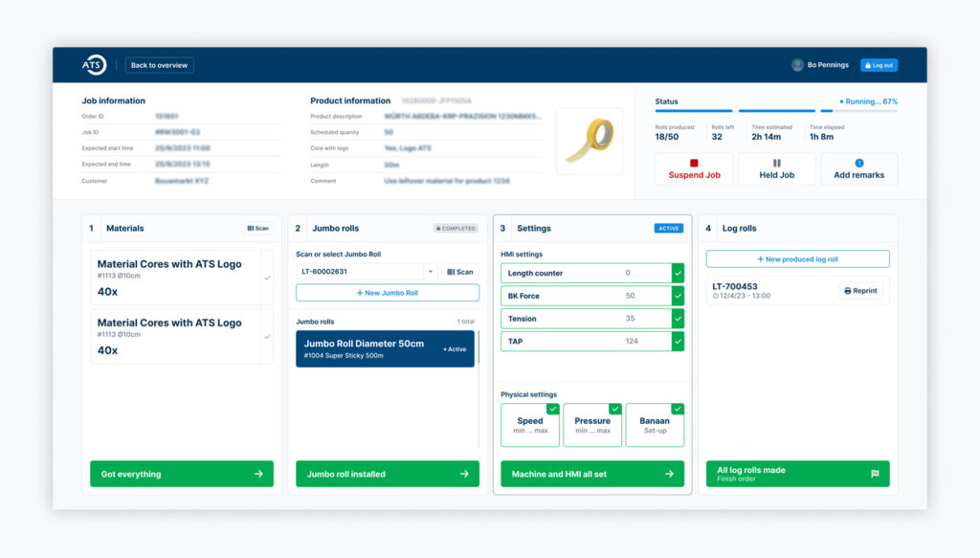Go Back to overview
This screenshot has height=558, width=980.
click(159, 65)
